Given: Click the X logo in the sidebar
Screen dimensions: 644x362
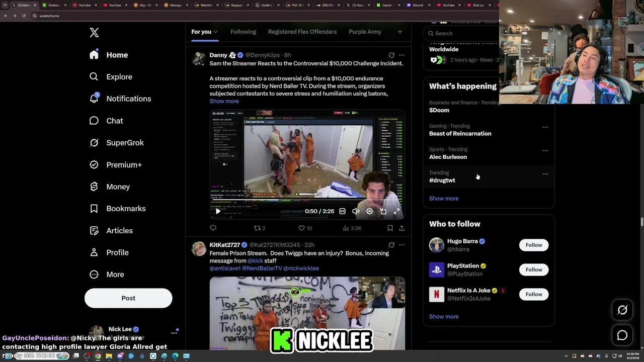Looking at the screenshot, I should click(94, 33).
